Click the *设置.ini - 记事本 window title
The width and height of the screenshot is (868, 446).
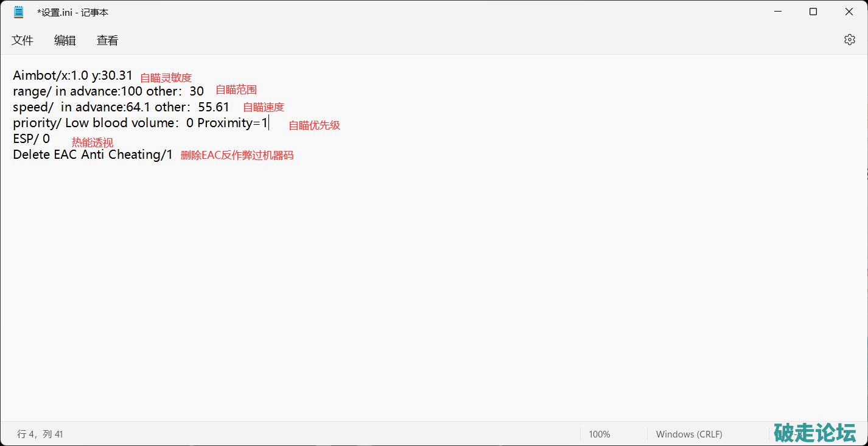click(73, 12)
